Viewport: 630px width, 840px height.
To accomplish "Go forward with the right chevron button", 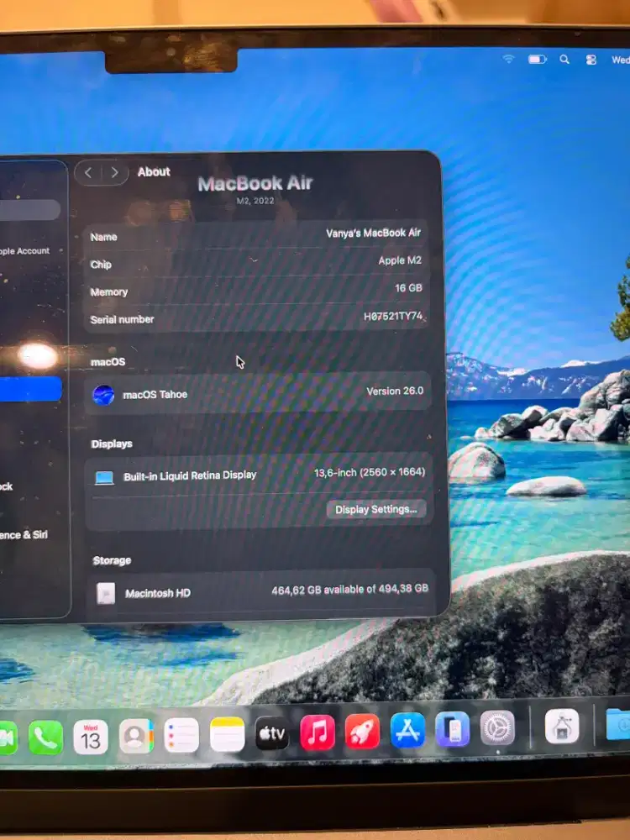I will click(x=114, y=172).
